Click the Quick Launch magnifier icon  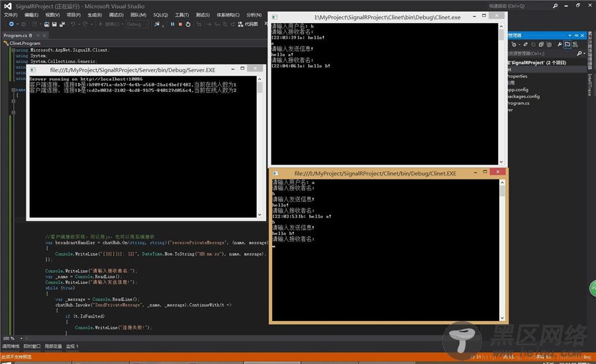tap(556, 6)
